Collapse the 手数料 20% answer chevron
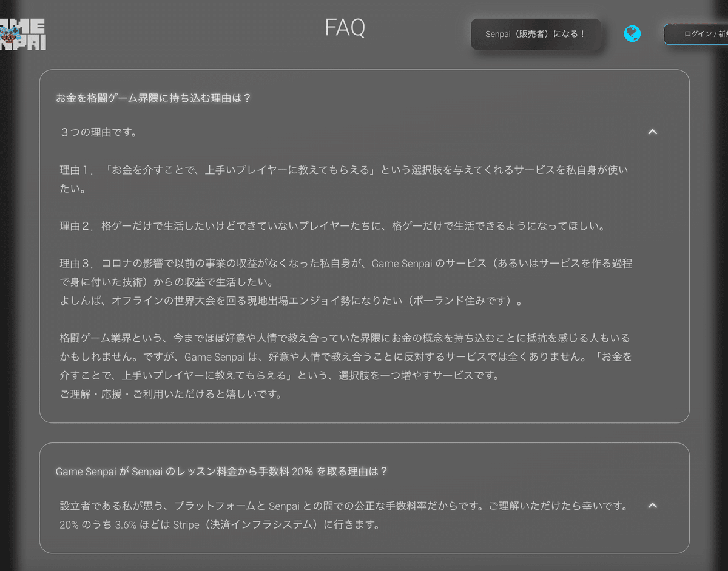 coord(653,505)
